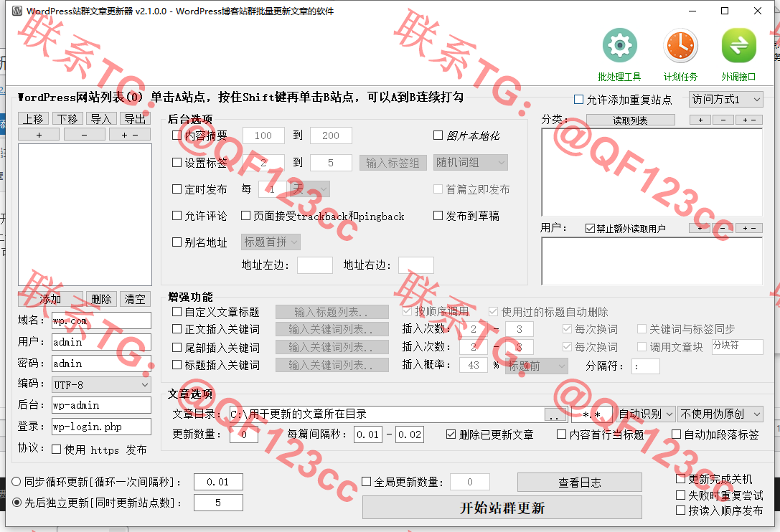Click the 导出 button

tap(135, 119)
